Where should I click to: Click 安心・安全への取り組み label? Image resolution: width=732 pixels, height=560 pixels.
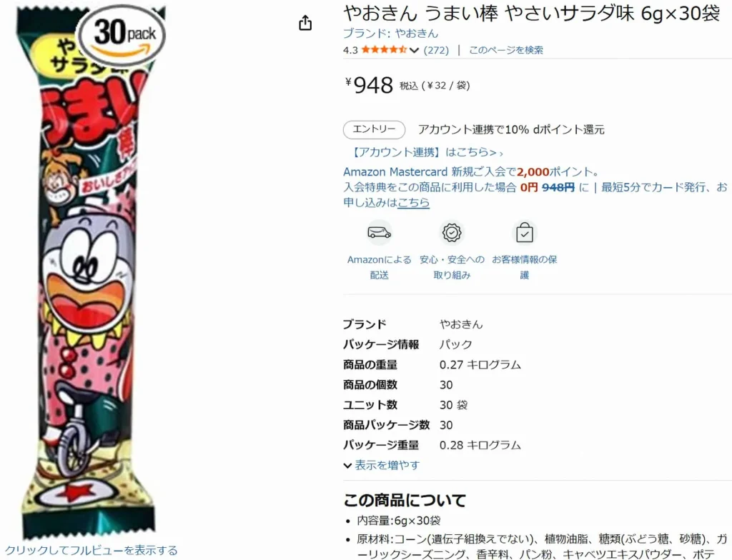[452, 267]
